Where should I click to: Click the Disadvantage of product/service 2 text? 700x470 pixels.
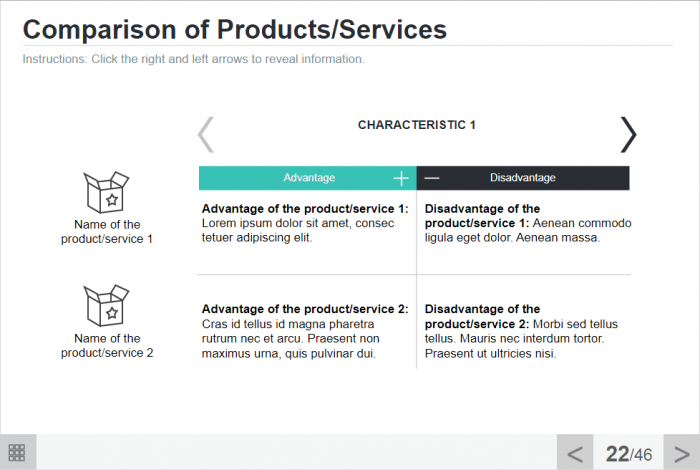pos(522,331)
